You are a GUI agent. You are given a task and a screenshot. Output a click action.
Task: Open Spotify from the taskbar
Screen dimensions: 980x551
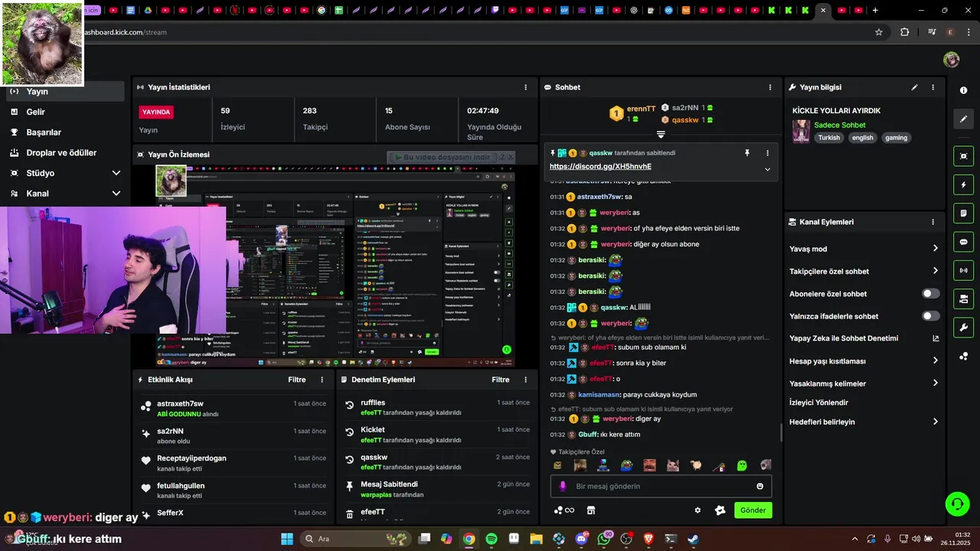pos(492,539)
